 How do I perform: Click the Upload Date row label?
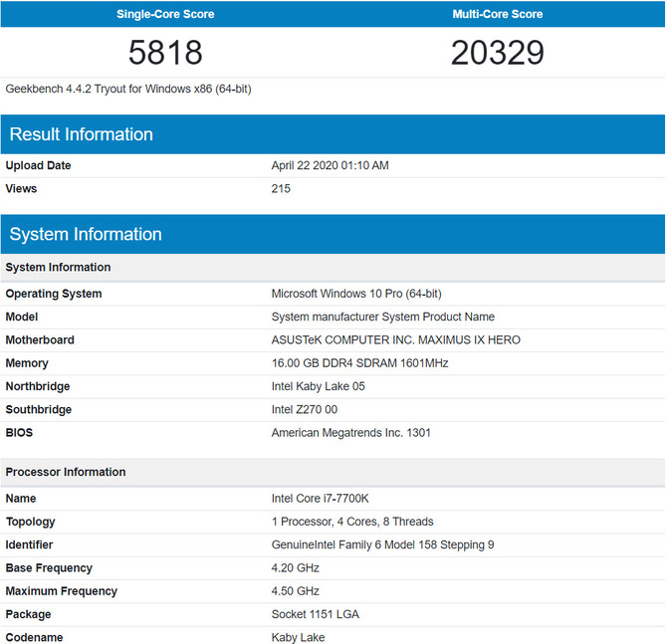click(38, 165)
